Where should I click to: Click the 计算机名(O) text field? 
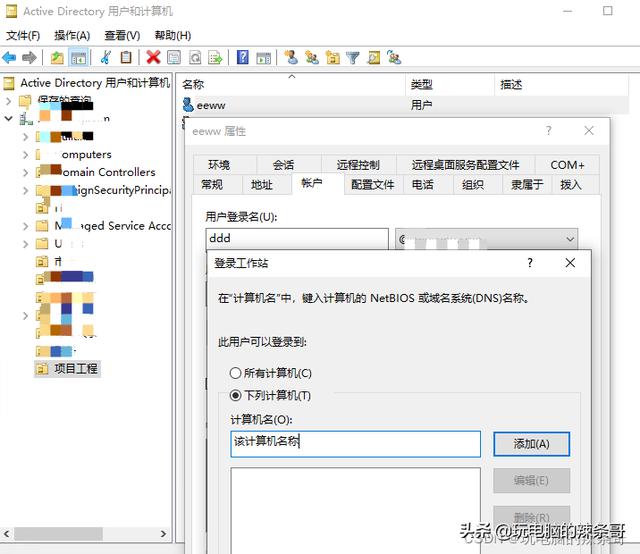pos(356,444)
